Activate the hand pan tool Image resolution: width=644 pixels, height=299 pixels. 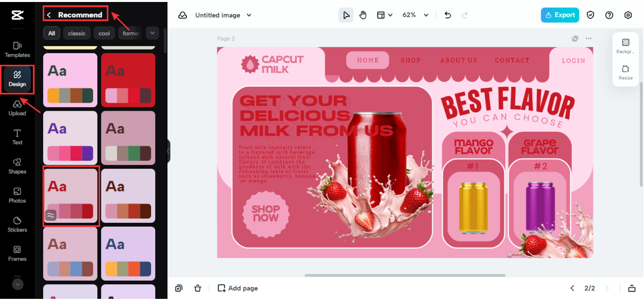coord(363,15)
